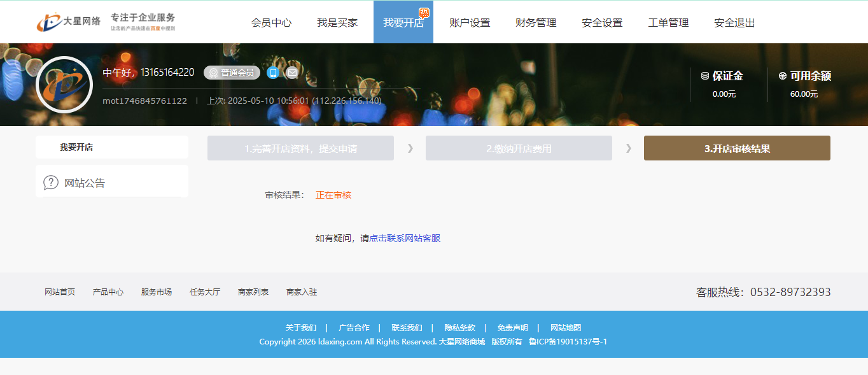Click the gray email envelope icon

tap(291, 73)
